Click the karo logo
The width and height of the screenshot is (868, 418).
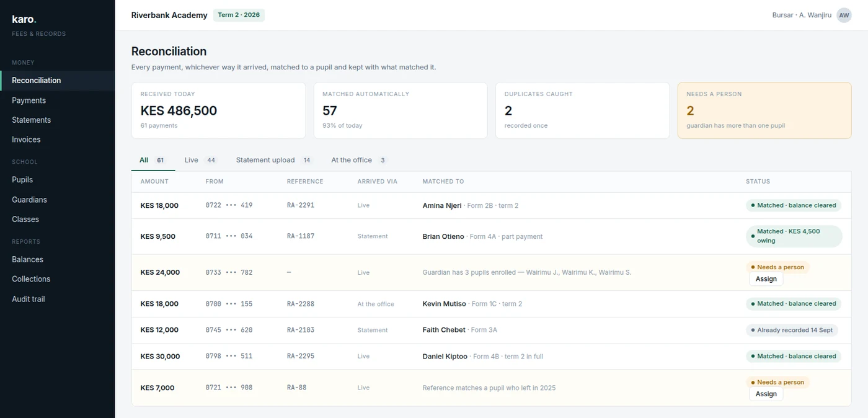pyautogui.click(x=24, y=19)
